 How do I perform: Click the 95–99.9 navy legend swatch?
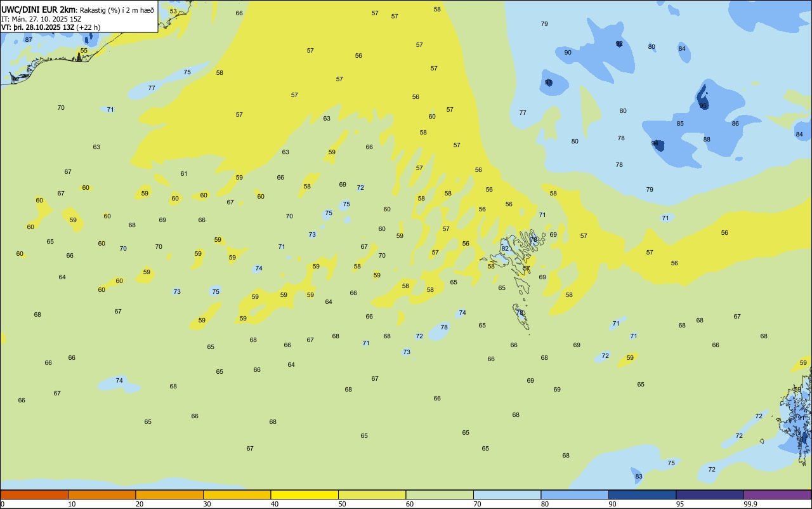(710, 494)
